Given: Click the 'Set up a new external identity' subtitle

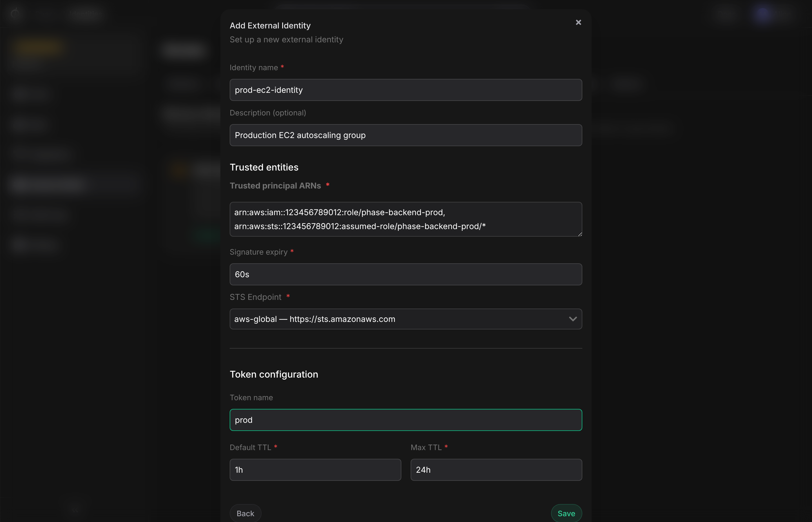Looking at the screenshot, I should (x=286, y=40).
